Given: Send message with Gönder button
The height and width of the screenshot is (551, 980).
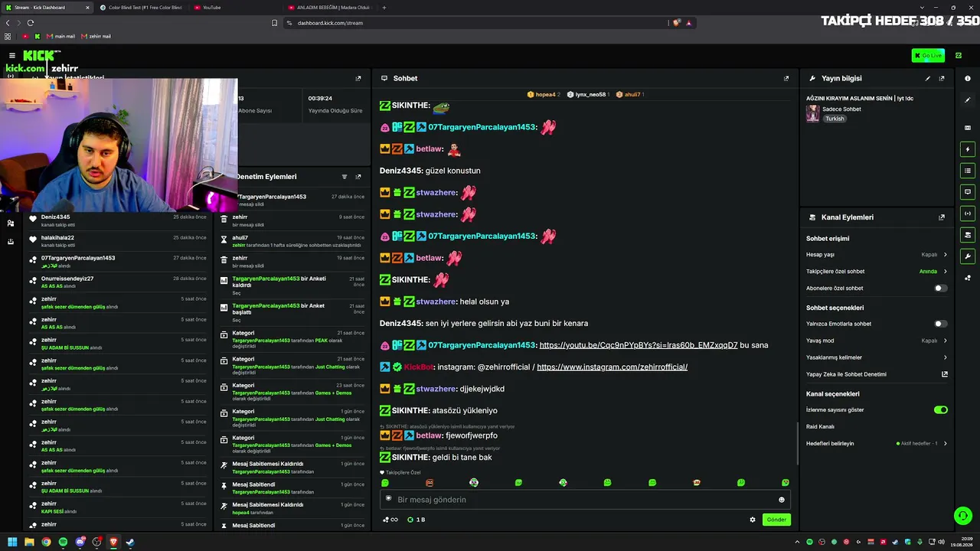Looking at the screenshot, I should pyautogui.click(x=776, y=520).
